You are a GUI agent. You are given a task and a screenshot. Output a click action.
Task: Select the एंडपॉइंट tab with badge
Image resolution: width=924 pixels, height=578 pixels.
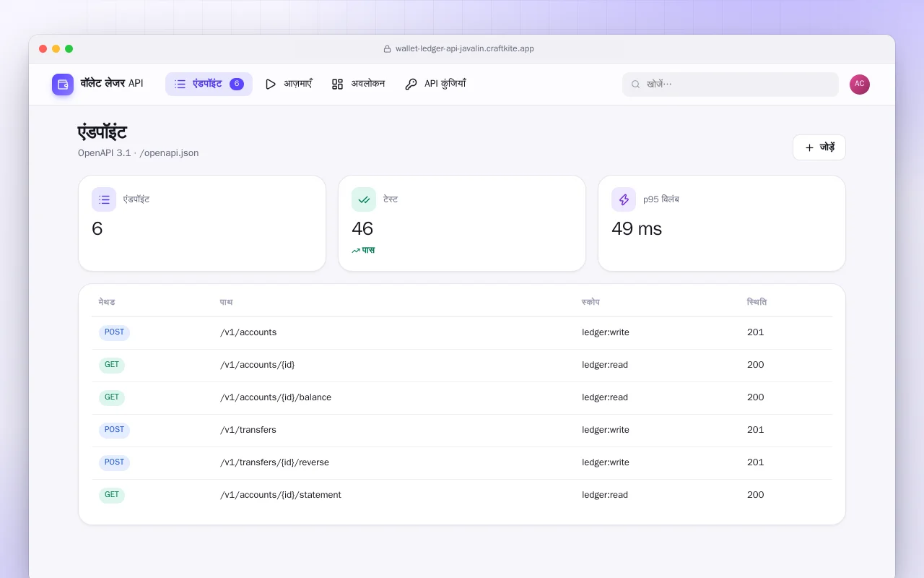(x=209, y=84)
